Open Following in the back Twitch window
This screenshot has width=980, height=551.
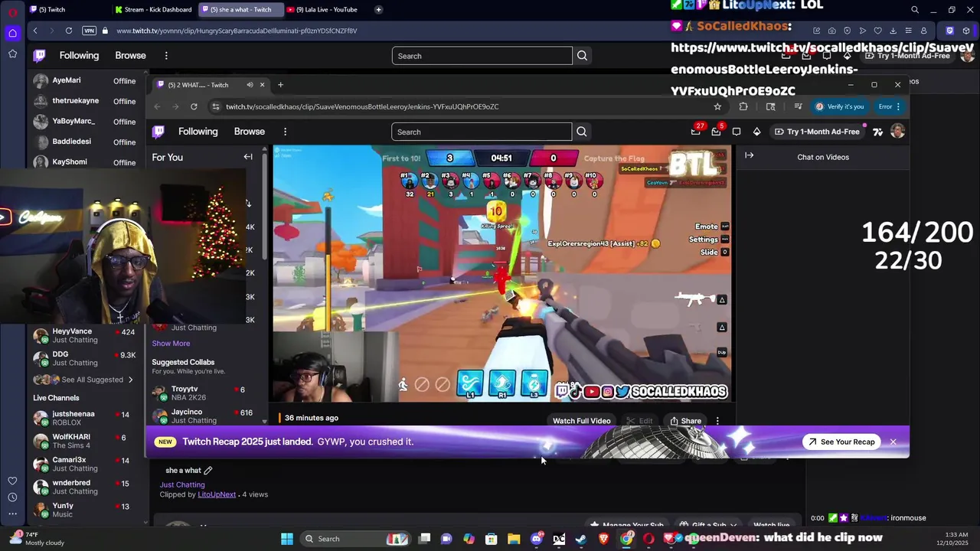(80, 55)
